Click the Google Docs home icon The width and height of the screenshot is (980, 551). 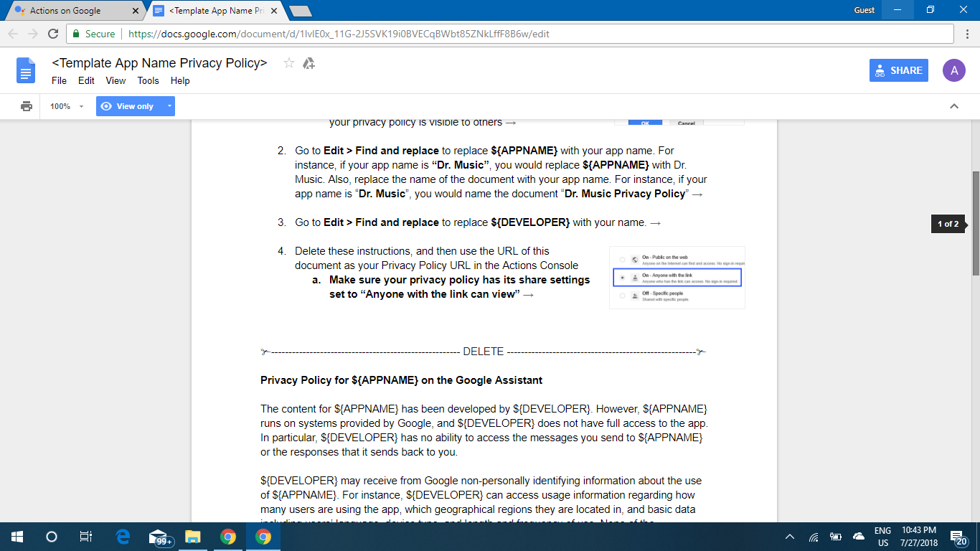(x=26, y=71)
